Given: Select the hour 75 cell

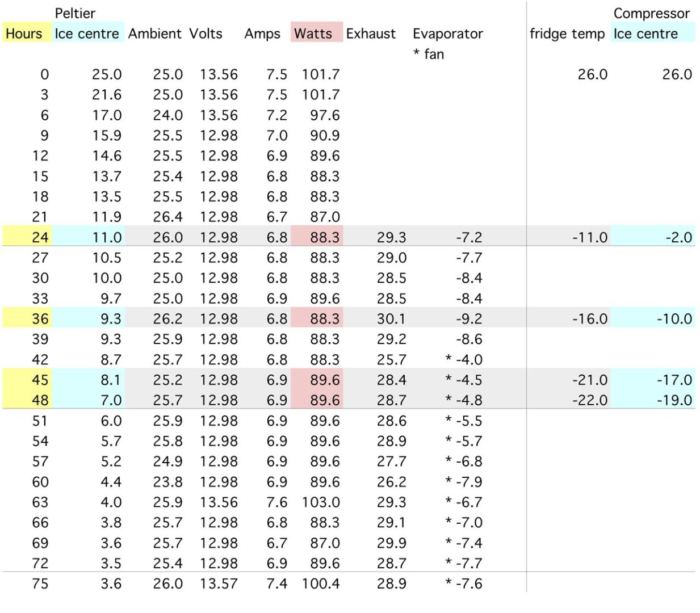Looking at the screenshot, I should (40, 583).
